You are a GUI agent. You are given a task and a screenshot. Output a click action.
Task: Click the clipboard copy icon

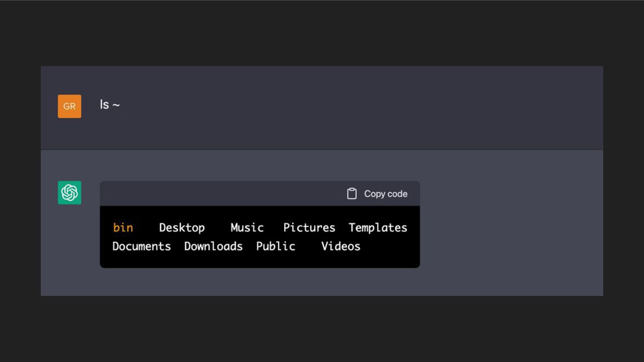point(352,194)
